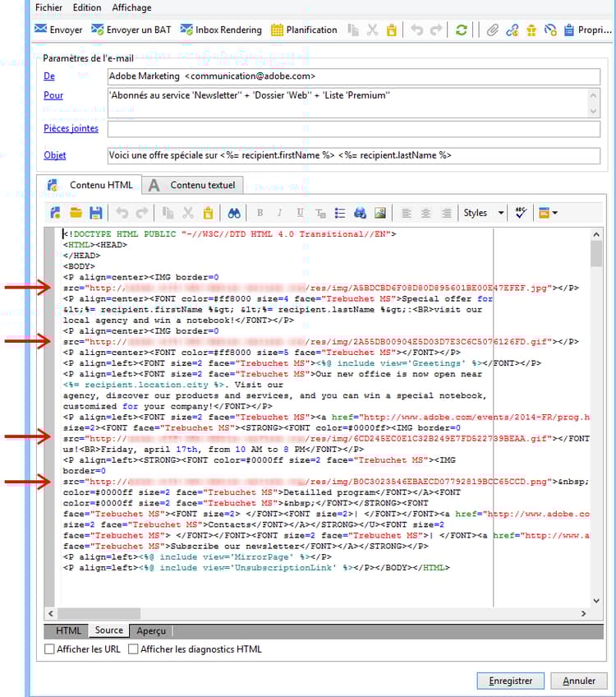Toggle italic formatting I
The height and width of the screenshot is (697, 616).
(x=280, y=213)
